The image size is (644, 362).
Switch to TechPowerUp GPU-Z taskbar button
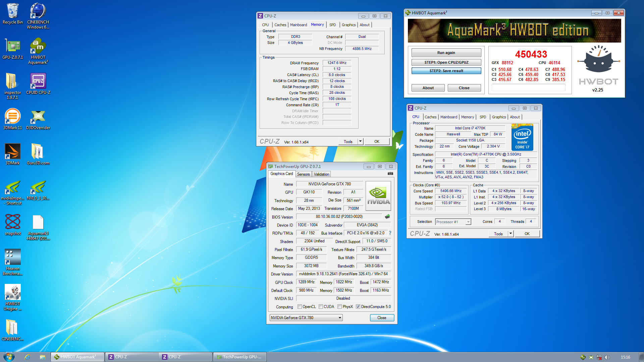(239, 357)
